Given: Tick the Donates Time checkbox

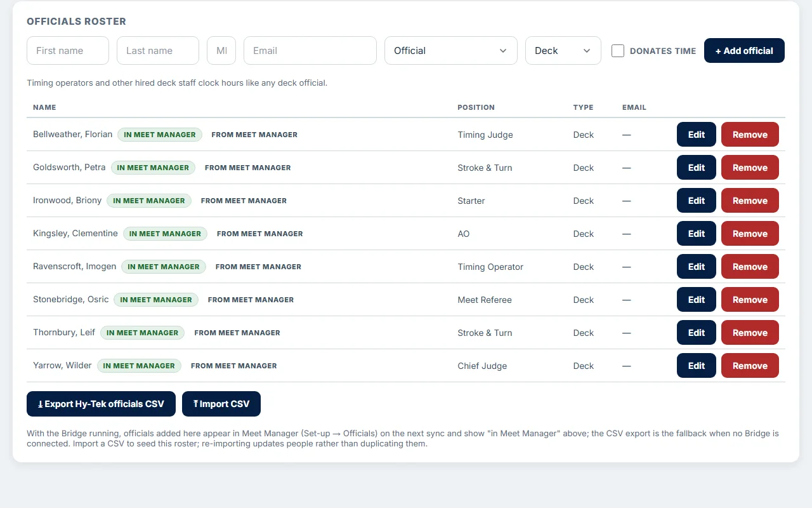Looking at the screenshot, I should click(618, 51).
